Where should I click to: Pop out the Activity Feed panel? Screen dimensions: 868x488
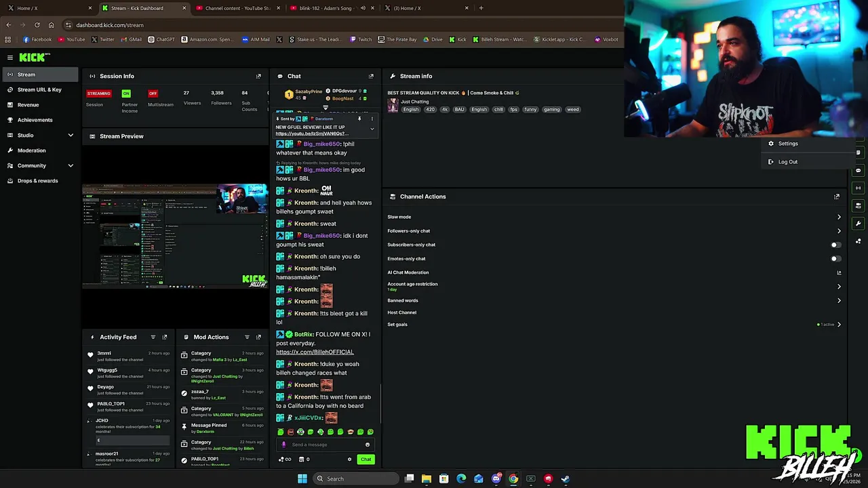(164, 337)
